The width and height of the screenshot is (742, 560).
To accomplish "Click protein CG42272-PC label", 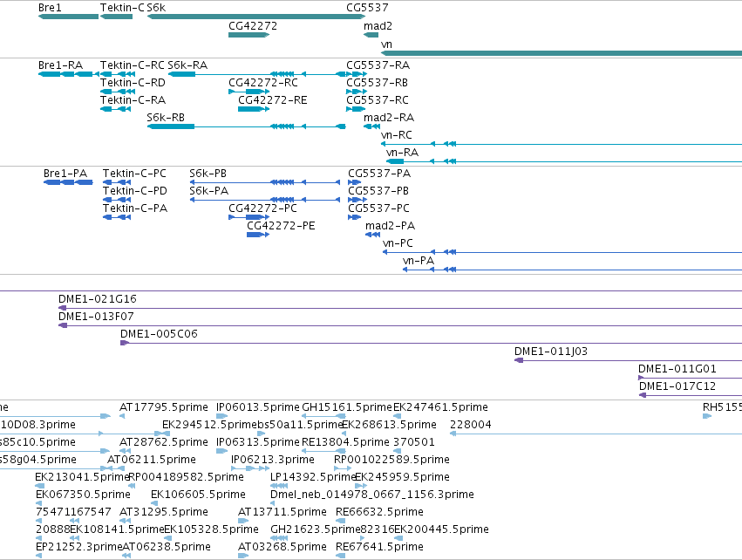I will point(262,208).
